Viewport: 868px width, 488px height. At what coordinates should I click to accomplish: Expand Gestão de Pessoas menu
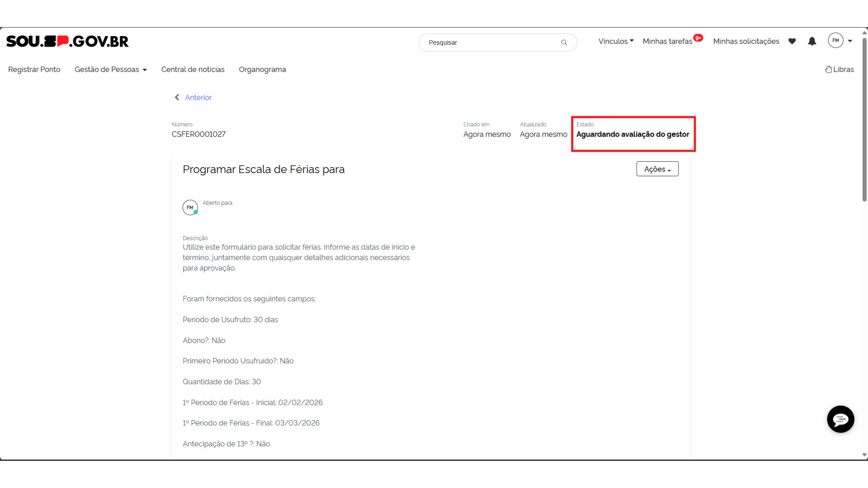(x=111, y=70)
